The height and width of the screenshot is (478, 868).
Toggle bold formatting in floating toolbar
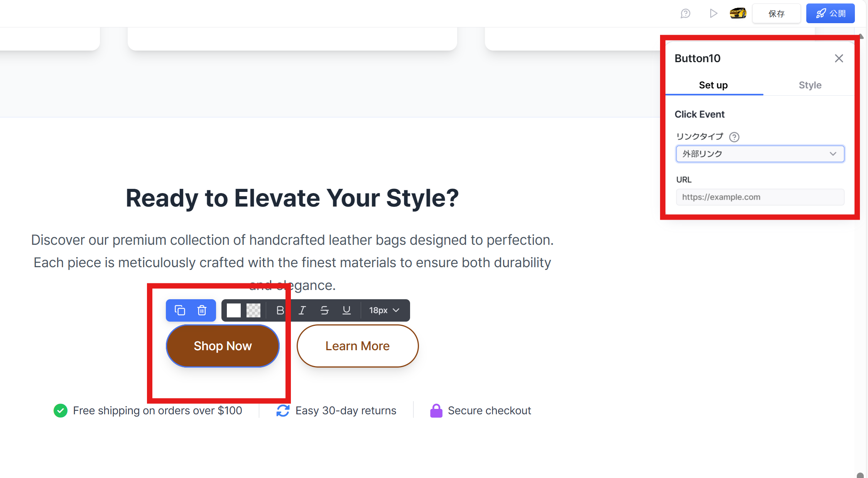click(x=280, y=310)
